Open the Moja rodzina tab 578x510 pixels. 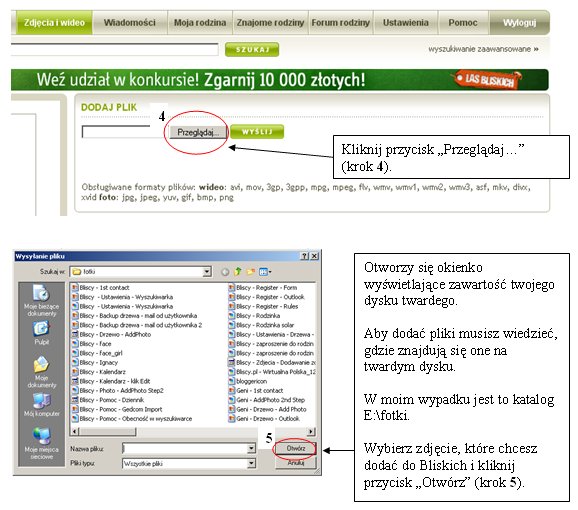[x=200, y=22]
